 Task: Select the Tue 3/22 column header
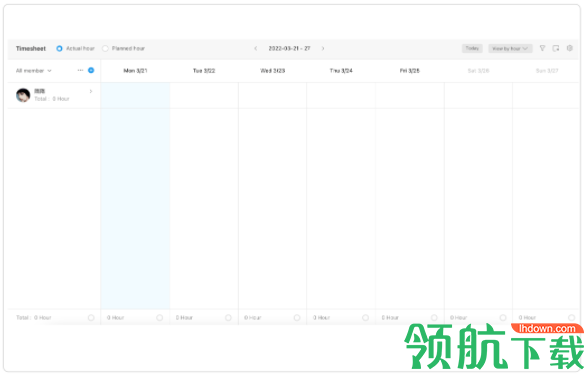tap(204, 71)
